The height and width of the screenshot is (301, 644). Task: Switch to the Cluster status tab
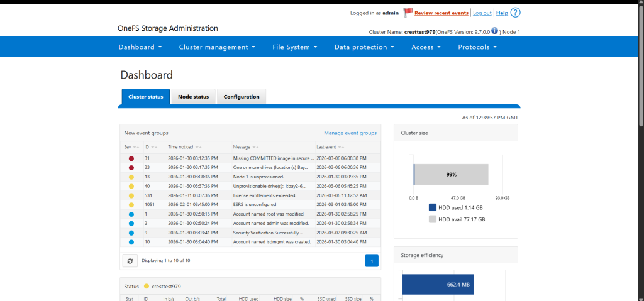pyautogui.click(x=146, y=97)
